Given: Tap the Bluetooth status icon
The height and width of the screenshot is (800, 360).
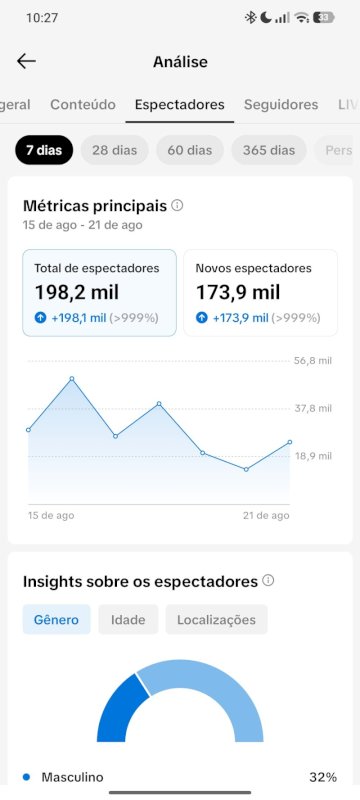Looking at the screenshot, I should point(250,18).
